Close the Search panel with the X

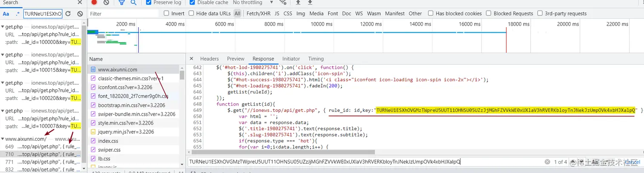(x=80, y=3)
